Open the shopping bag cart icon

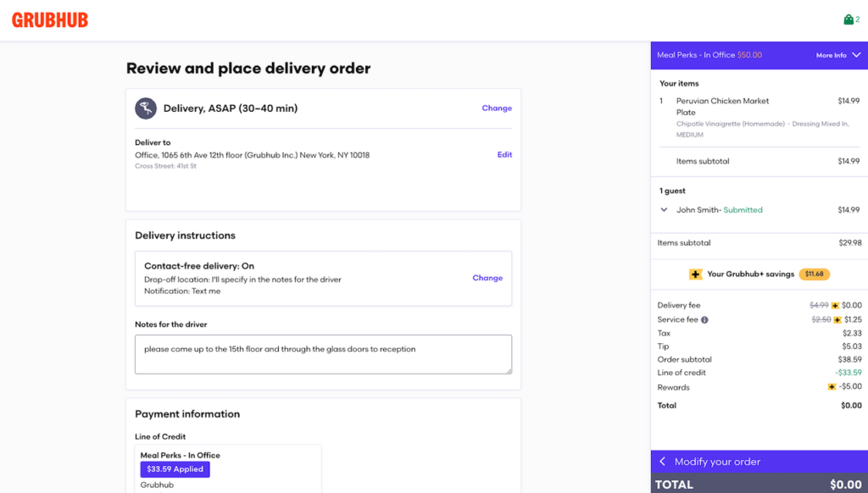point(849,19)
